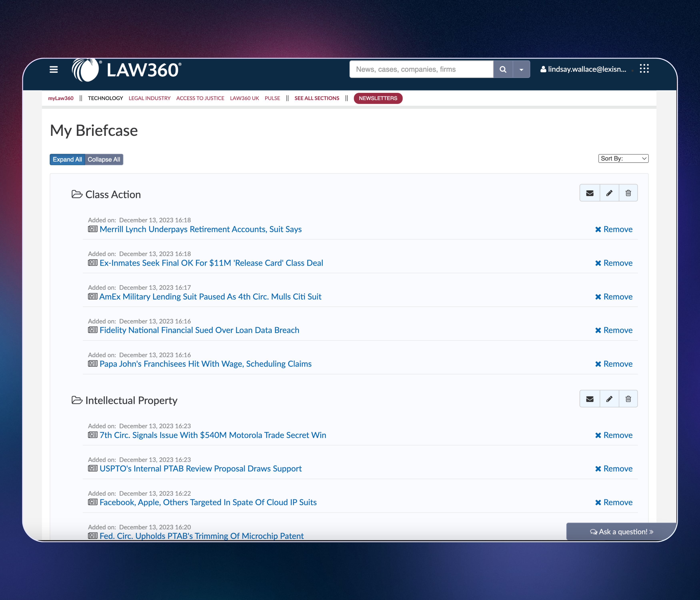Open the Facebook, Apple Cloud IP Suits article

click(208, 502)
